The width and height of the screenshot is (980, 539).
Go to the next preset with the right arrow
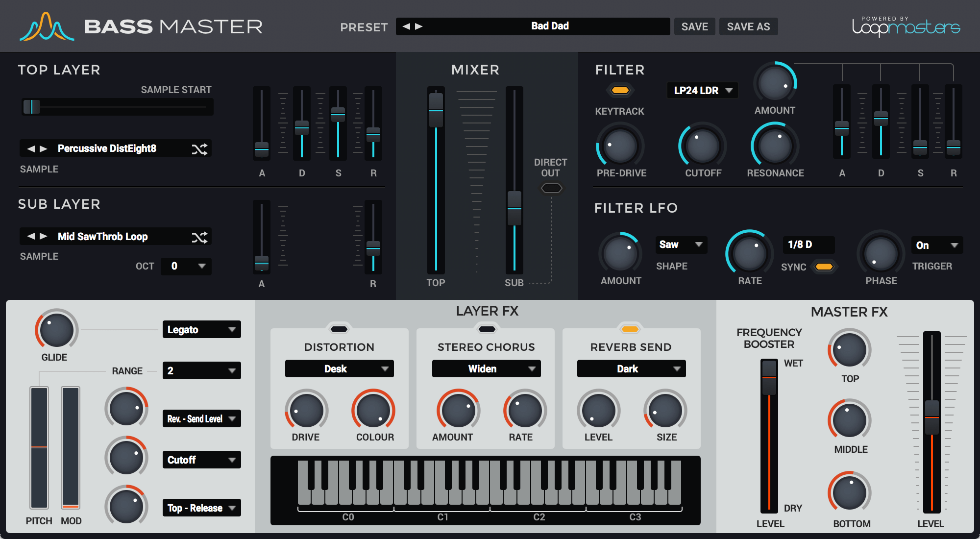(x=419, y=26)
